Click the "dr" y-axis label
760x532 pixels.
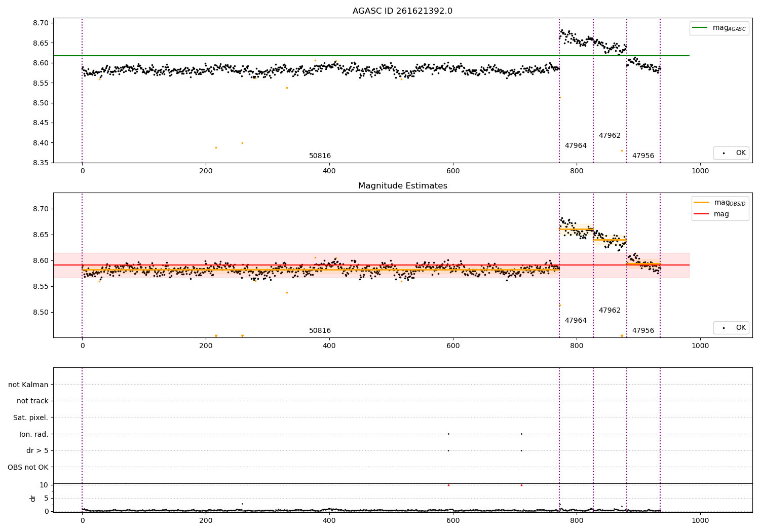(33, 498)
